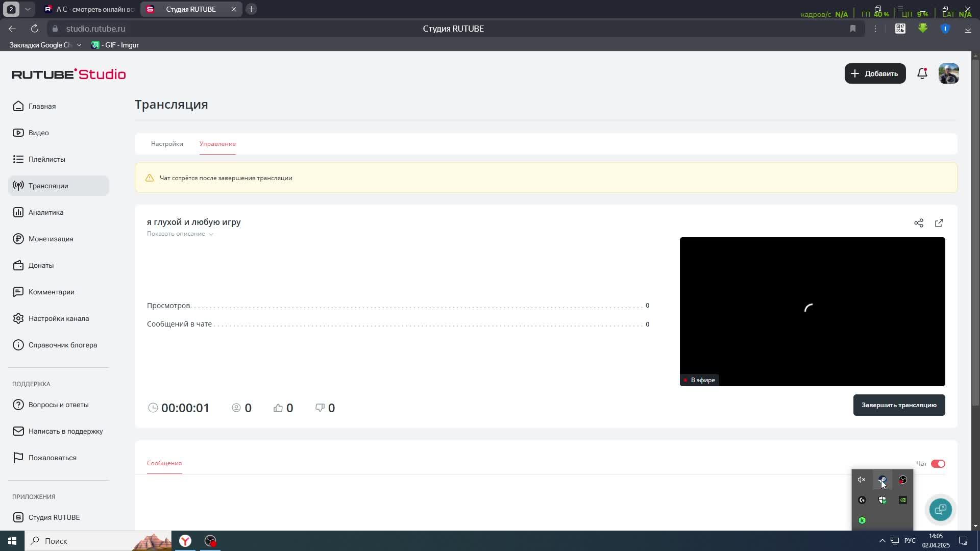Open browser downloads

(x=968, y=29)
